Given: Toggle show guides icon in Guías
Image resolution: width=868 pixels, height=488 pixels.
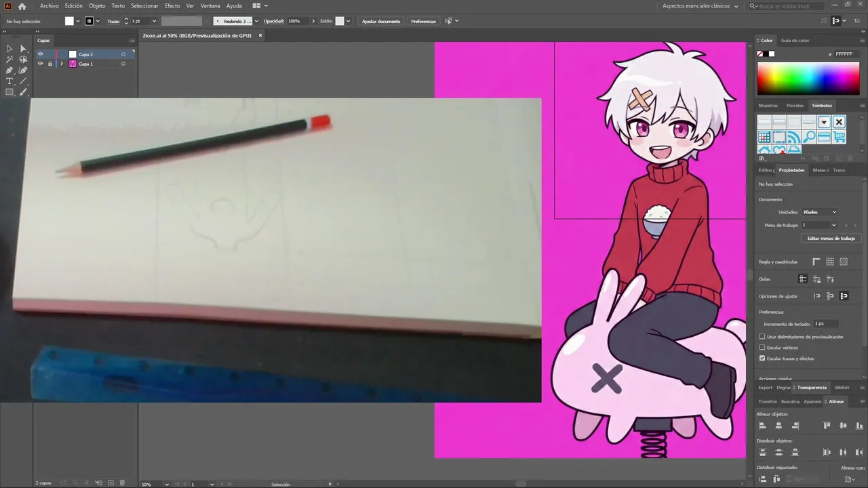Looking at the screenshot, I should coord(803,279).
